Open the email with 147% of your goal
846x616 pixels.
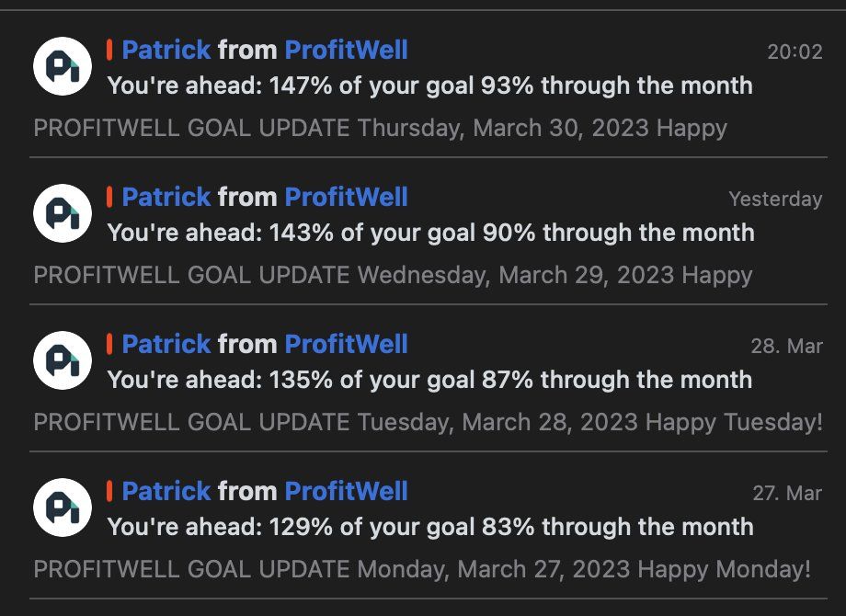click(x=429, y=86)
